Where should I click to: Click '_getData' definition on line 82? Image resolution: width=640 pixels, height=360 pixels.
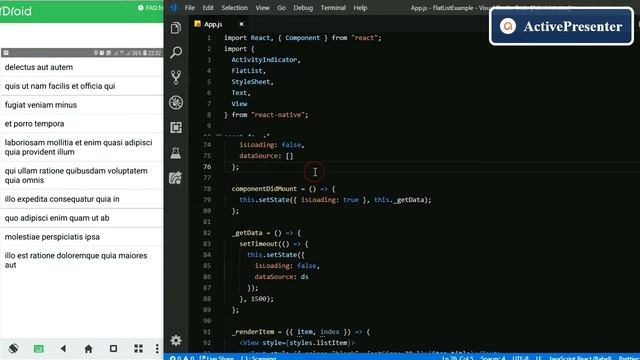pyautogui.click(x=247, y=233)
